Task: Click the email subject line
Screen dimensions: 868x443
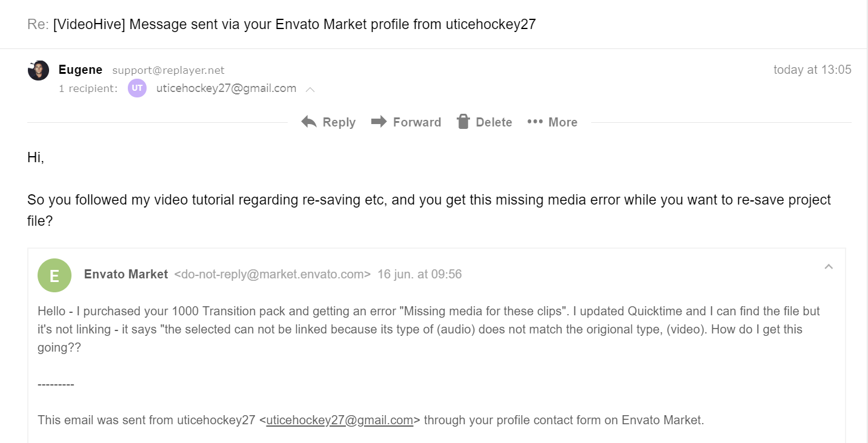Action: (294, 25)
